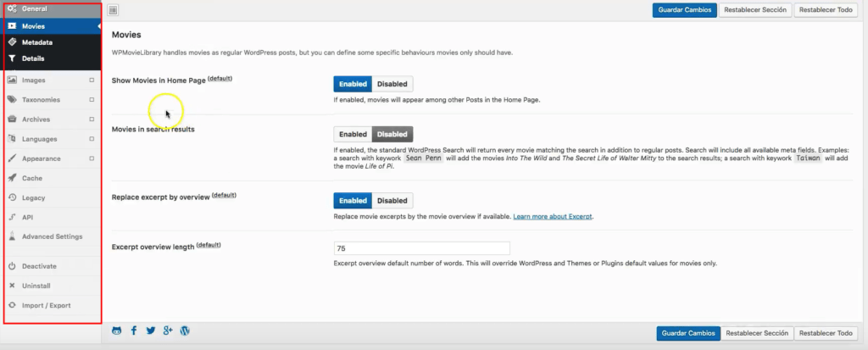The width and height of the screenshot is (868, 350).
Task: Click the Details filter icon
Action: 12,58
